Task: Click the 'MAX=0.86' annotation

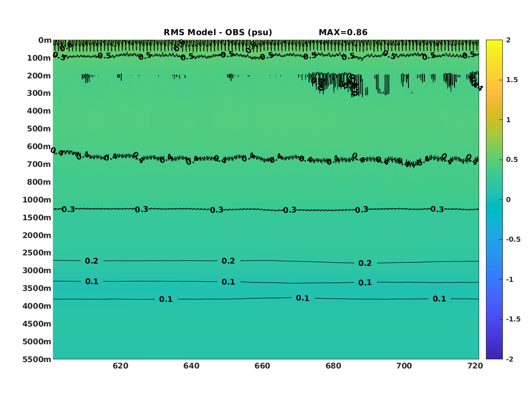Action: (343, 32)
